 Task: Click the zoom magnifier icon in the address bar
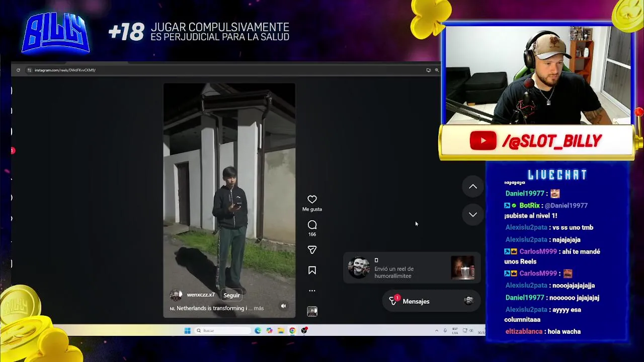click(437, 70)
